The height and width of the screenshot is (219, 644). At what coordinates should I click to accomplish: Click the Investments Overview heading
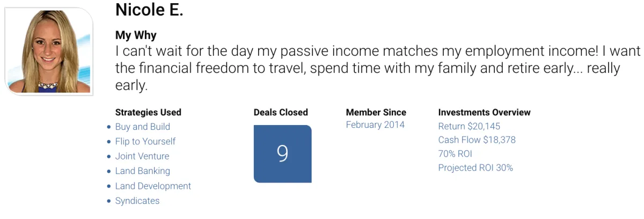pos(485,113)
